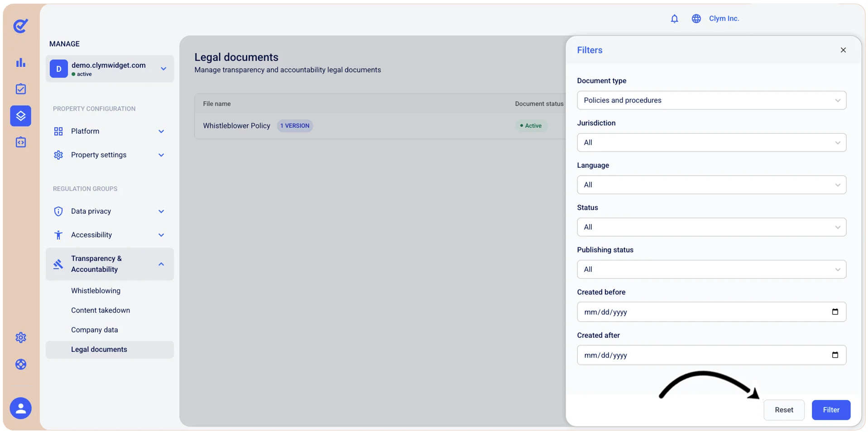Open the code embed sidebar icon

(x=20, y=142)
